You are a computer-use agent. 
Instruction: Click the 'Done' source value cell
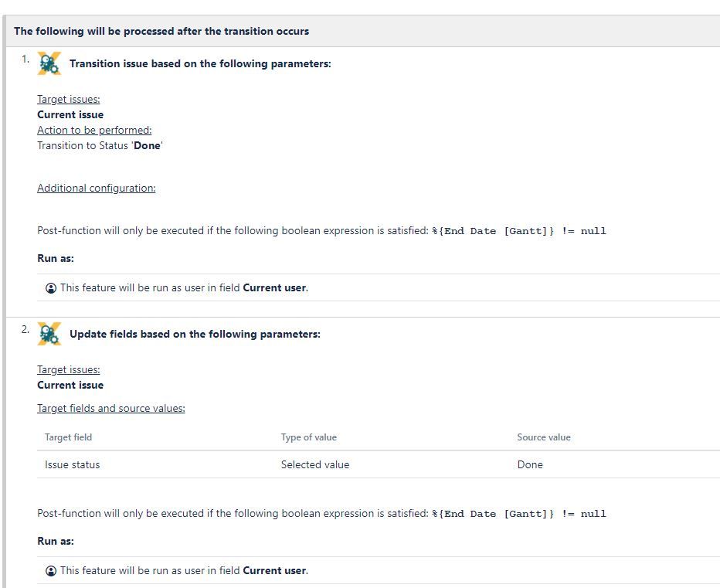530,465
